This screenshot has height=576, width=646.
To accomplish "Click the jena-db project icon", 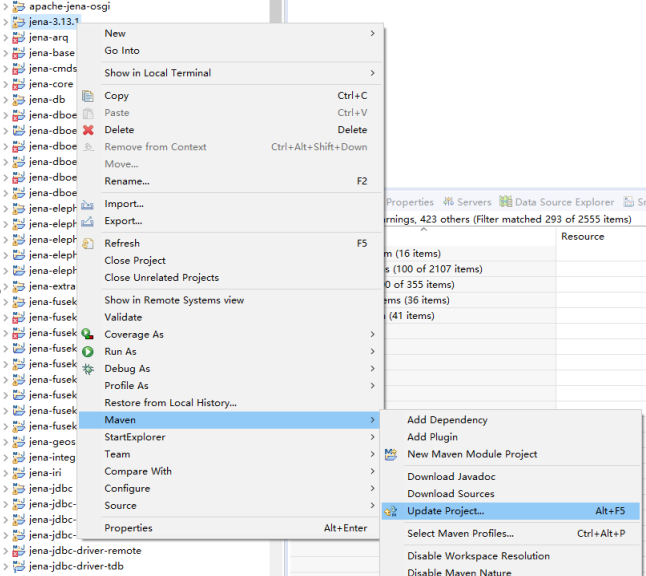I will pyautogui.click(x=18, y=100).
